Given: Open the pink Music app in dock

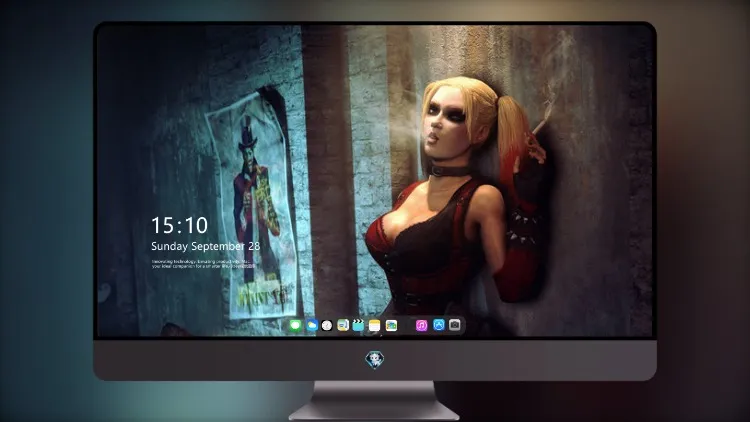Looking at the screenshot, I should tap(421, 325).
